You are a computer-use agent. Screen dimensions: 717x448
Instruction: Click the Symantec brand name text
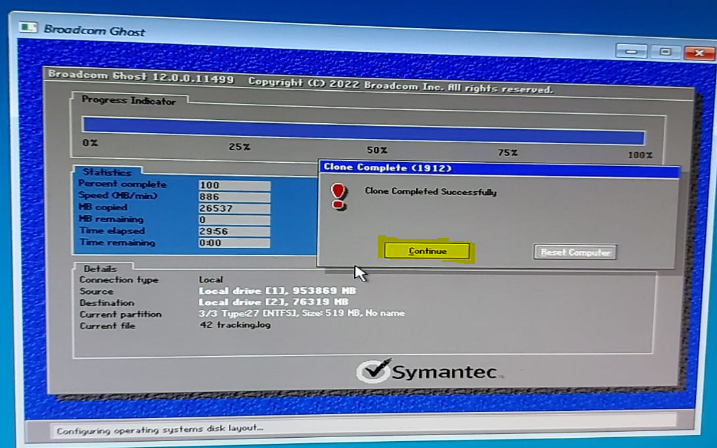tap(444, 372)
